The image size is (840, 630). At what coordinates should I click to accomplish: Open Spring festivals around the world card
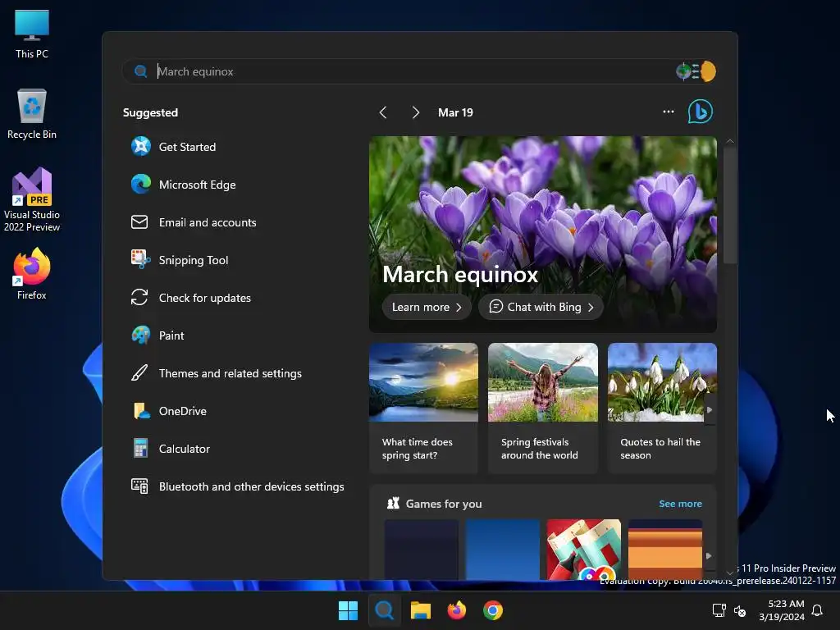click(543, 409)
